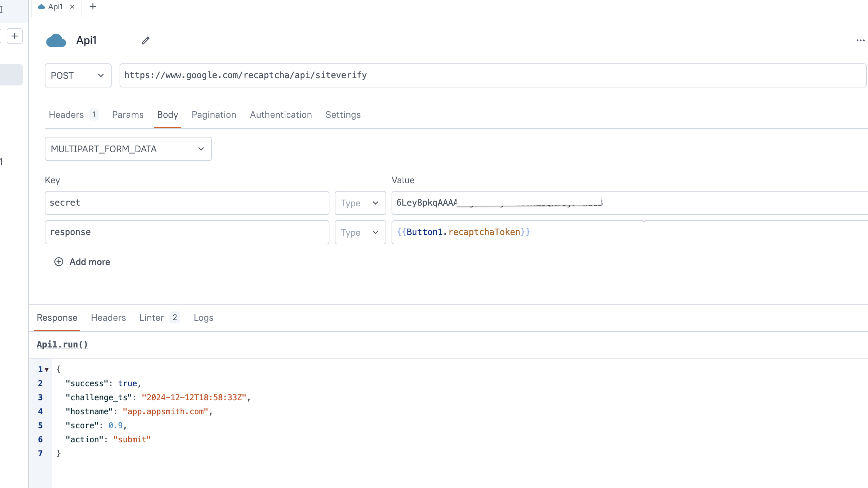Click the "submit" action value

click(x=132, y=440)
